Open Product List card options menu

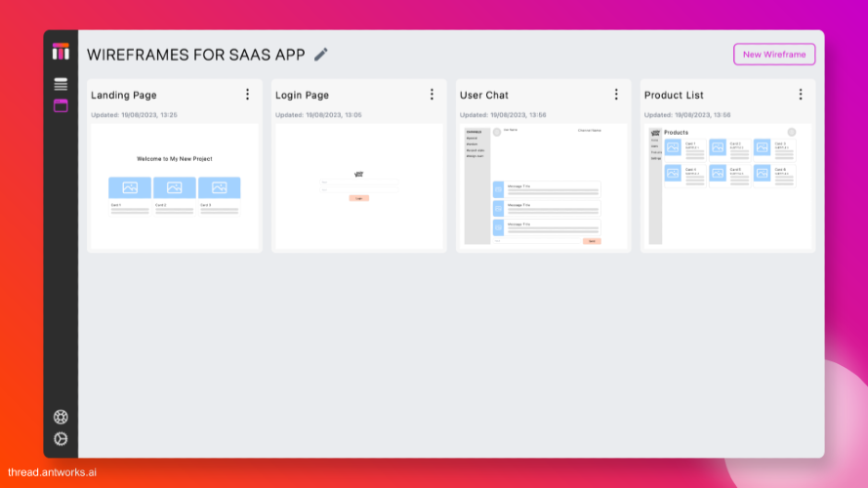pyautogui.click(x=801, y=95)
